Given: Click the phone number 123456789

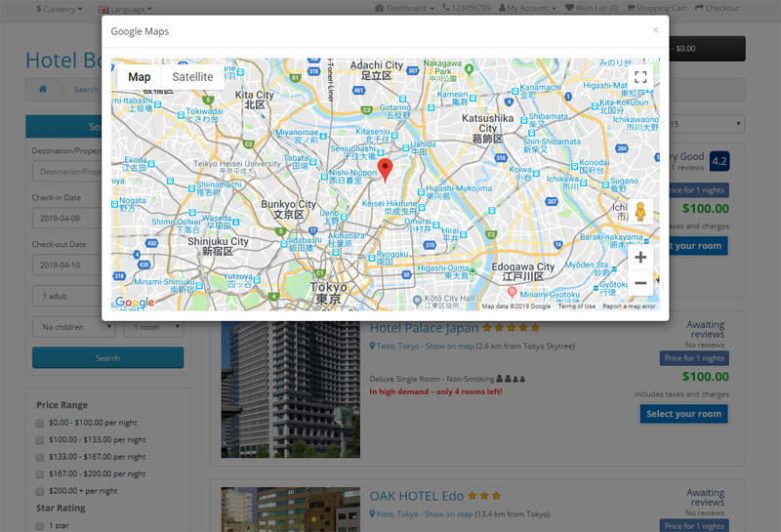Looking at the screenshot, I should [x=467, y=8].
